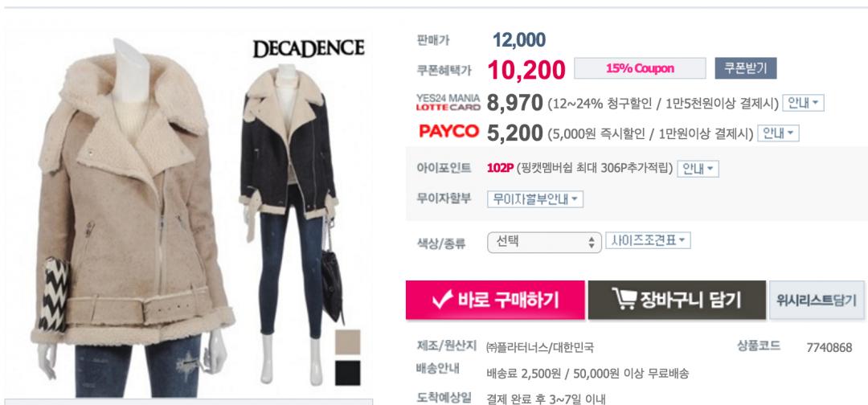This screenshot has height=405, width=868.
Task: Open the 안내 dropdown next to PAYCO price
Action: [x=778, y=133]
